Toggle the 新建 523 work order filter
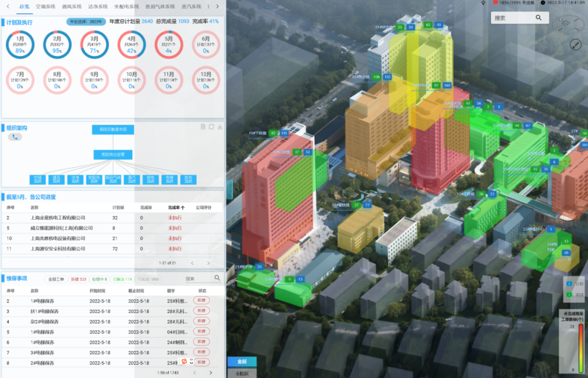This screenshot has width=588, height=378. tap(78, 279)
